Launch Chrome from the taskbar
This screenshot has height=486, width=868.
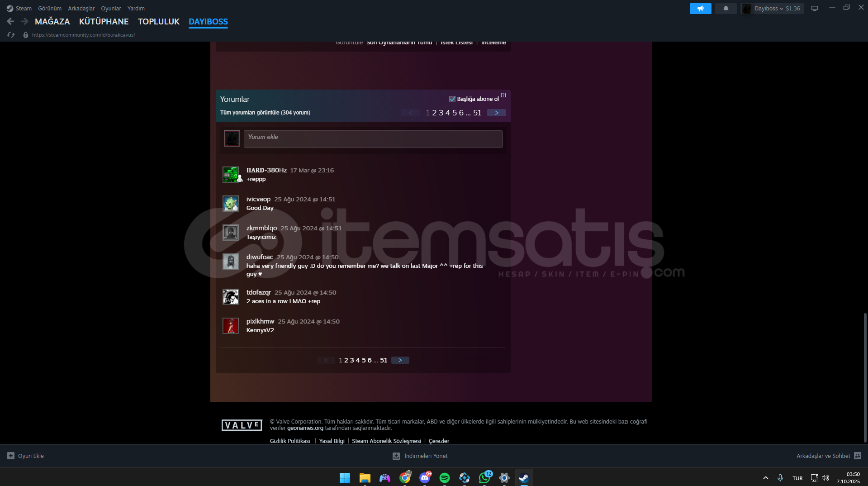pos(405,478)
